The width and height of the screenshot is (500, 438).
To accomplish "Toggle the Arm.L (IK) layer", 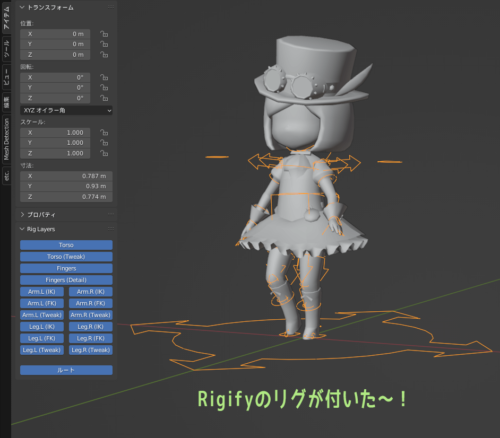I will pos(42,292).
